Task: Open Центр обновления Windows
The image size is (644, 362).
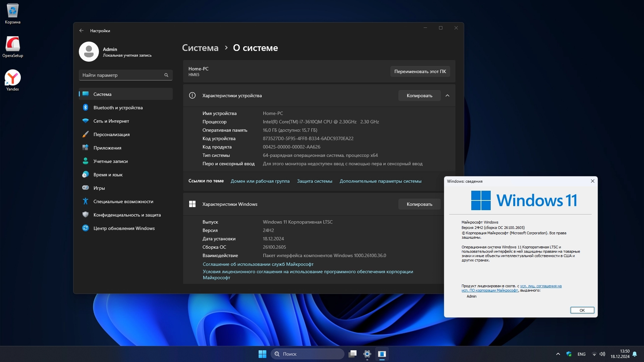Action: pyautogui.click(x=124, y=228)
